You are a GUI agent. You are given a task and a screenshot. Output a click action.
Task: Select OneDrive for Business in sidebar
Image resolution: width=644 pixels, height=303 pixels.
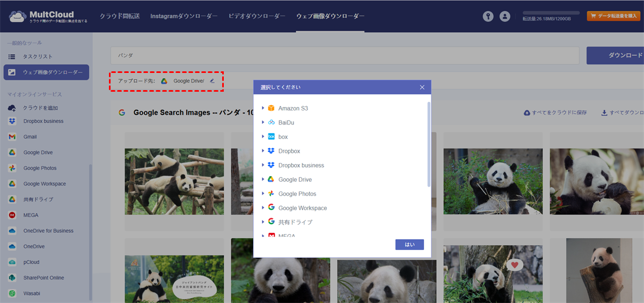click(x=48, y=231)
